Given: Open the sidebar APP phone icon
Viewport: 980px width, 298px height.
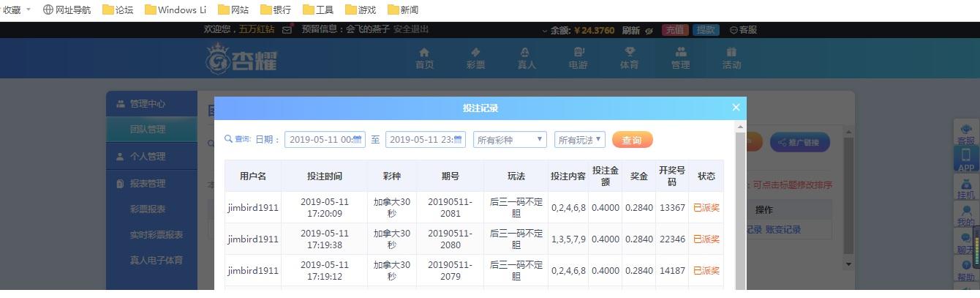Looking at the screenshot, I should (966, 159).
